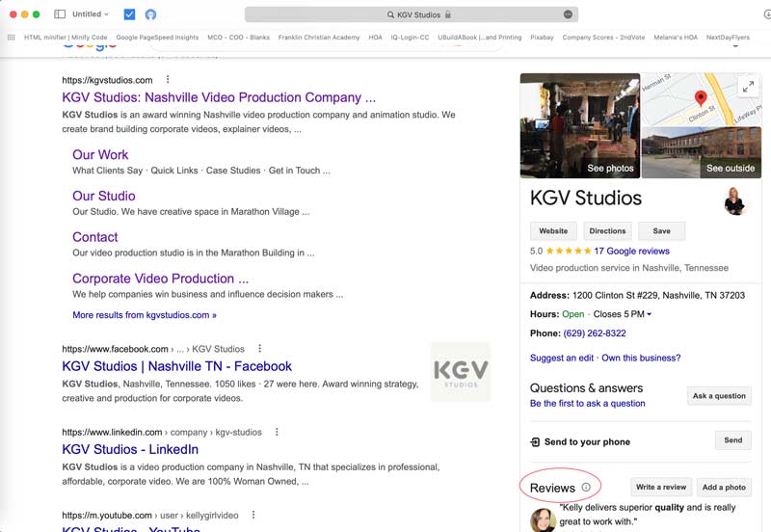Click the Reviews info circle icon

click(586, 488)
